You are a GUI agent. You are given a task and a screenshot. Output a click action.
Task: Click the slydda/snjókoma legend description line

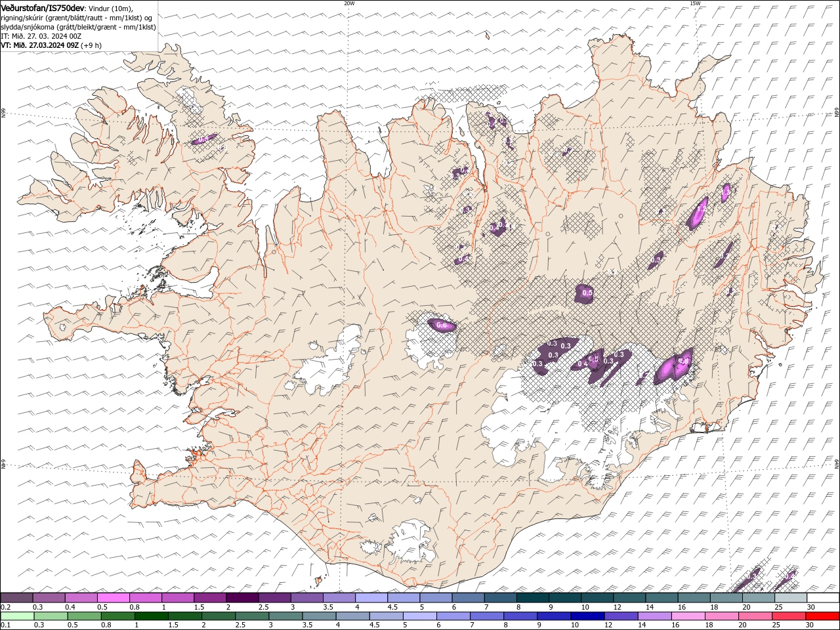[78, 27]
